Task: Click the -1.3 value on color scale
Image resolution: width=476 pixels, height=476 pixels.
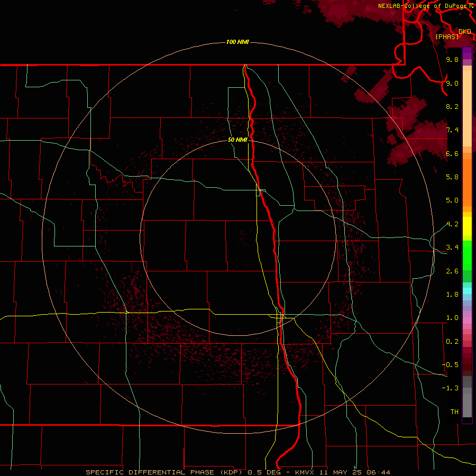Action: click(x=450, y=388)
